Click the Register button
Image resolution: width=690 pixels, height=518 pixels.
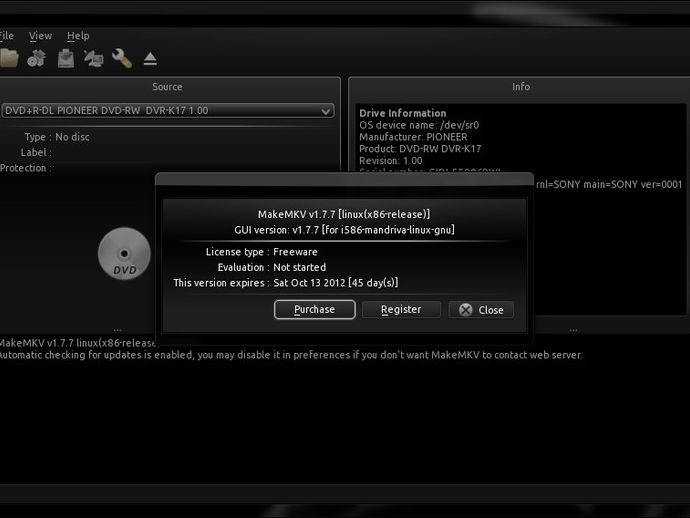click(401, 309)
